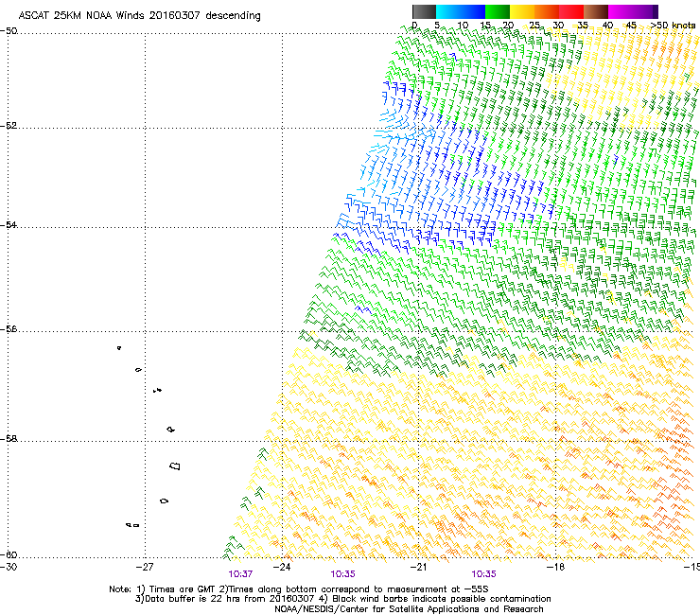The height and width of the screenshot is (615, 700).
Task: Click the -18 longitude axis label
Action: (x=555, y=567)
